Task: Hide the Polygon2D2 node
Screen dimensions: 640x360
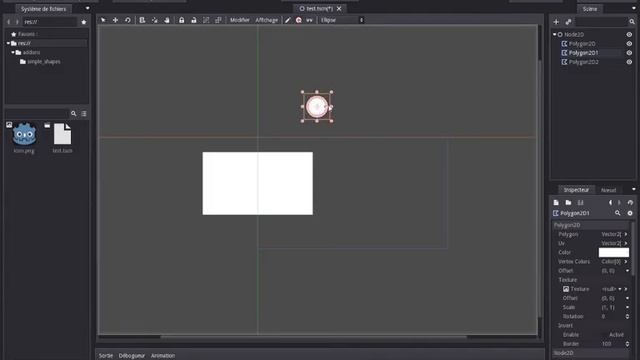Action: point(629,62)
